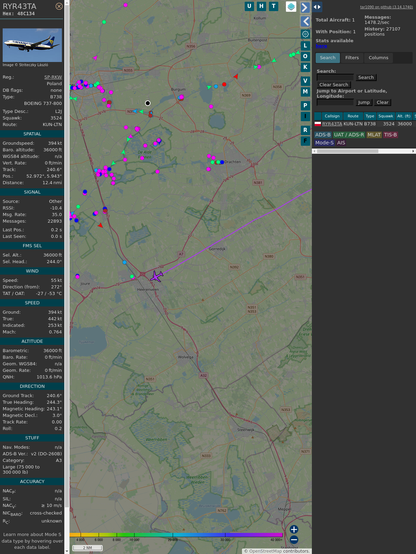Switch to the Columns tab
This screenshot has width=416, height=554.
coord(378,58)
